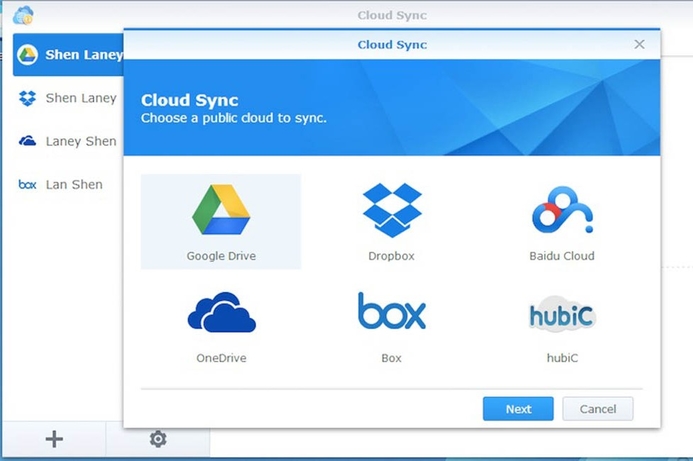This screenshot has height=461, width=693.
Task: Choose the Box logo in the dialog
Action: [392, 311]
